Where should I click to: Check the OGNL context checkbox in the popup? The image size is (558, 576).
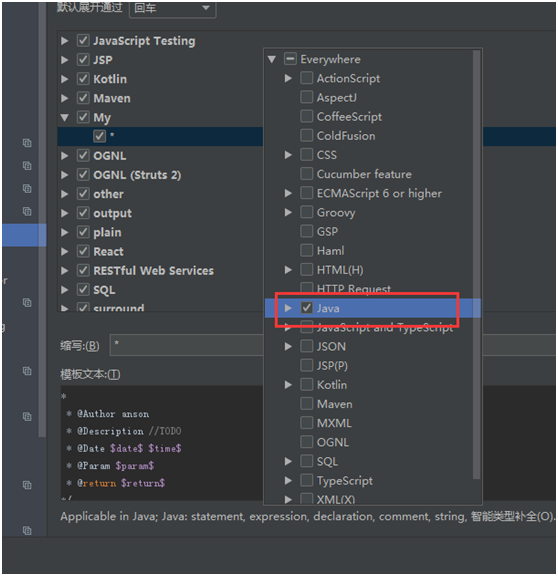click(307, 442)
